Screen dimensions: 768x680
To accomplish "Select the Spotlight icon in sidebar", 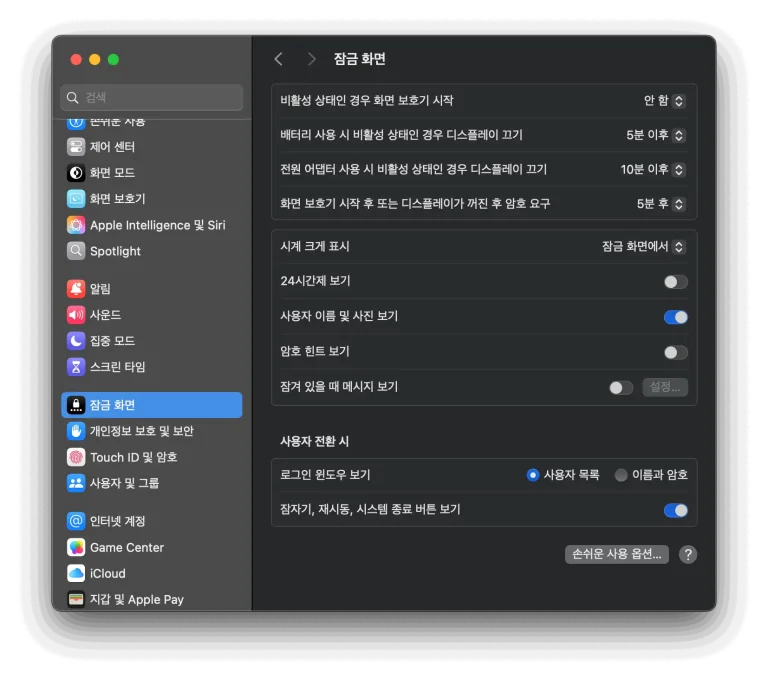I will coord(76,251).
